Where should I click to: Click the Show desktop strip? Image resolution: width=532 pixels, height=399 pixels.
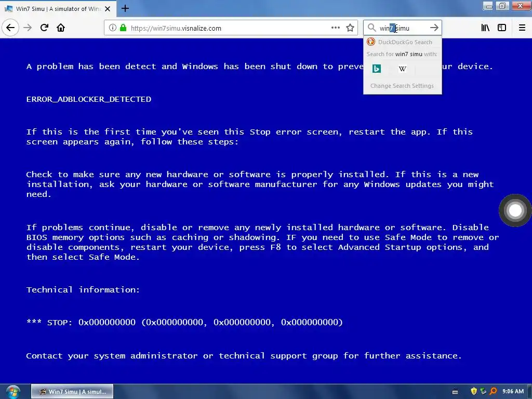[529, 392]
